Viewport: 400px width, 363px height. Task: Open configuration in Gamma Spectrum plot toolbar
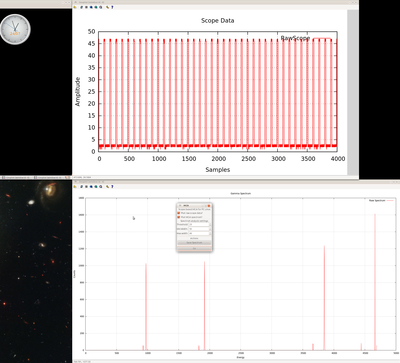pos(107,186)
